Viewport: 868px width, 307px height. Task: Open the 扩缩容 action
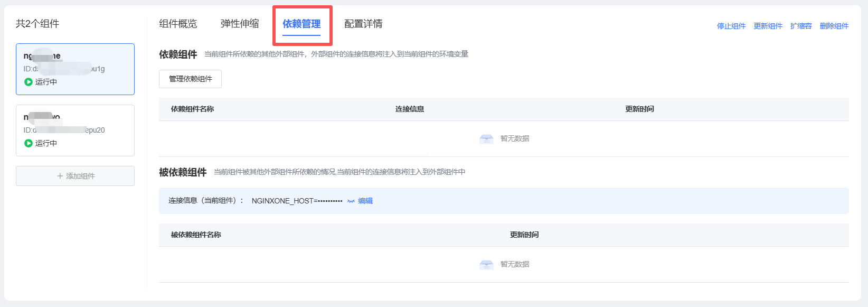click(801, 26)
